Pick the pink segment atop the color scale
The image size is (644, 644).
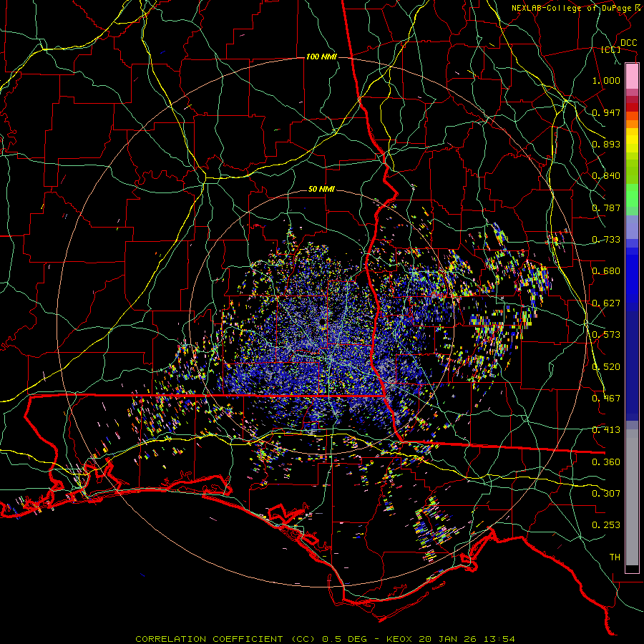632,77
